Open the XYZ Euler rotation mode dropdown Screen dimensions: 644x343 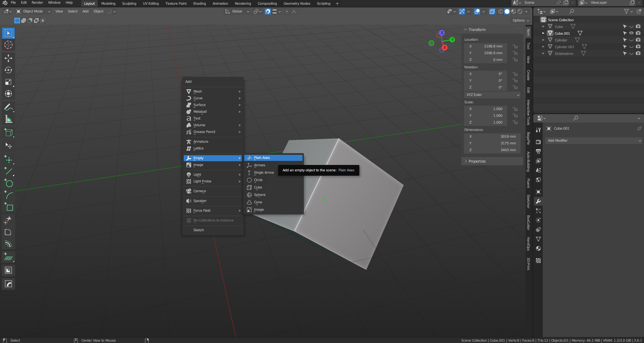coord(492,95)
